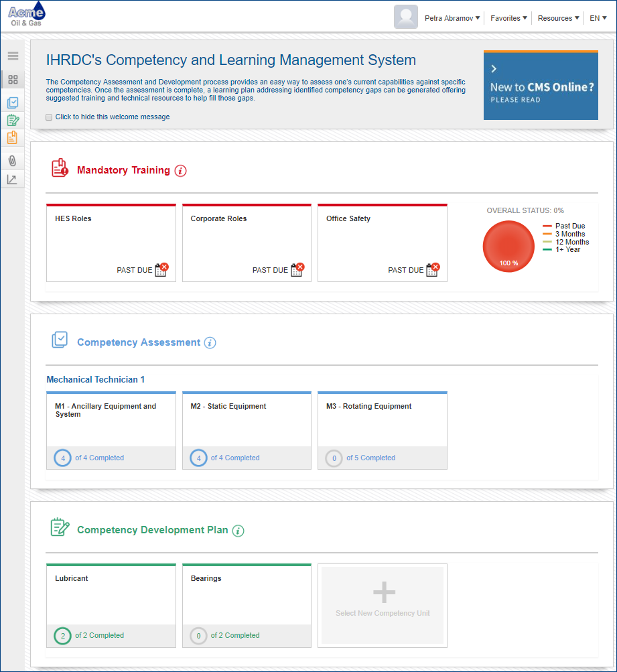Open the dashboard grid icon in sidebar
Screen dimensions: 617x672
[13, 80]
